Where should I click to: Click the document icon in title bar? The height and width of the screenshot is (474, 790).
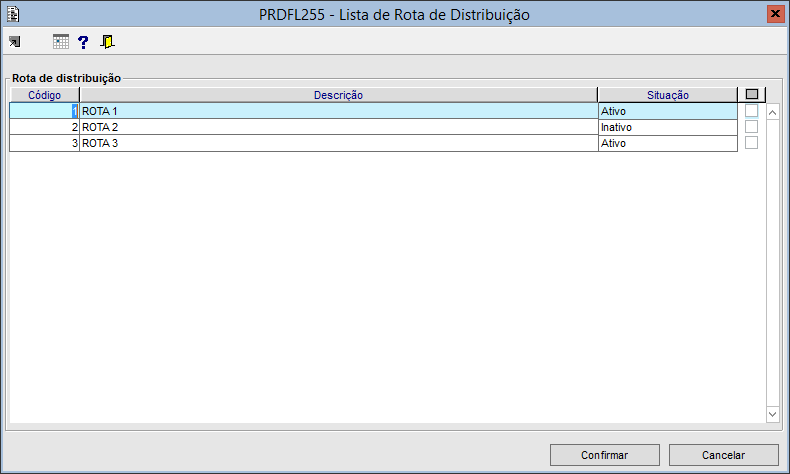pyautogui.click(x=13, y=14)
